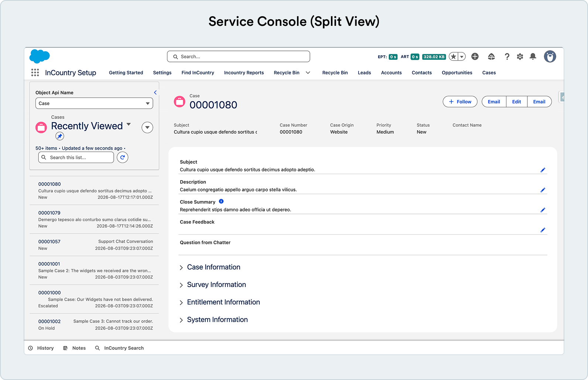Open the Notes utility bar item
This screenshot has width=588, height=380.
tap(74, 348)
